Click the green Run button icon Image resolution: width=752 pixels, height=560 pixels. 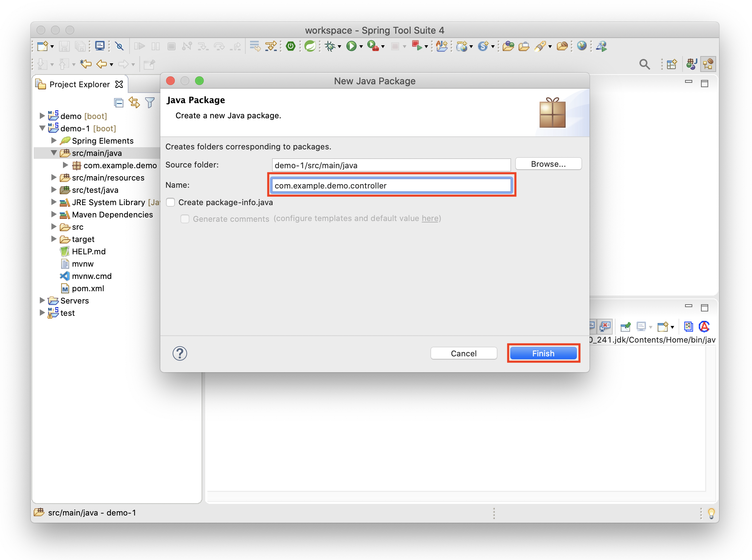[351, 46]
